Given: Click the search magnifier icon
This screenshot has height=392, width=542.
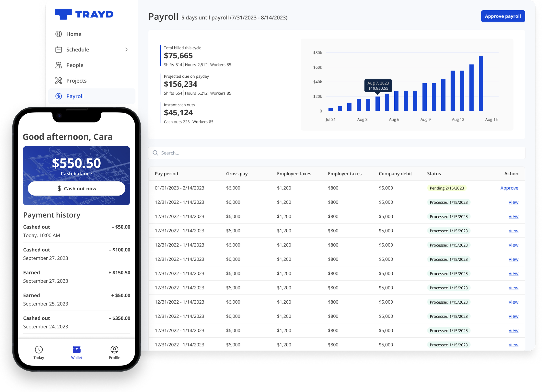Looking at the screenshot, I should tap(155, 153).
